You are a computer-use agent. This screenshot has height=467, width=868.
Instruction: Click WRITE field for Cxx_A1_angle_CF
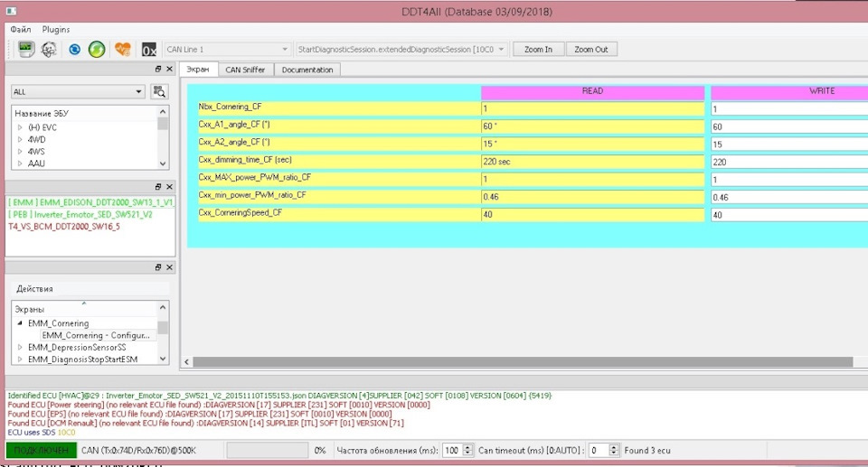[789, 126]
